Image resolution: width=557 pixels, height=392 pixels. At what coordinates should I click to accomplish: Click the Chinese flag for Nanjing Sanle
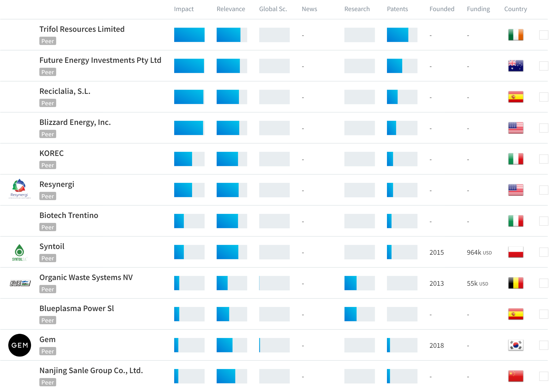516,376
